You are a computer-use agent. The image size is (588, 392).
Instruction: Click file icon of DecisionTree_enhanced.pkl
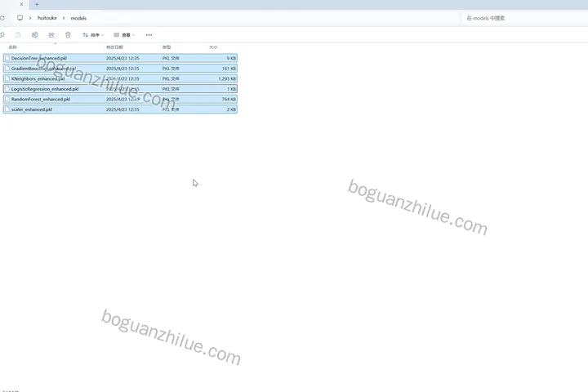click(x=7, y=58)
